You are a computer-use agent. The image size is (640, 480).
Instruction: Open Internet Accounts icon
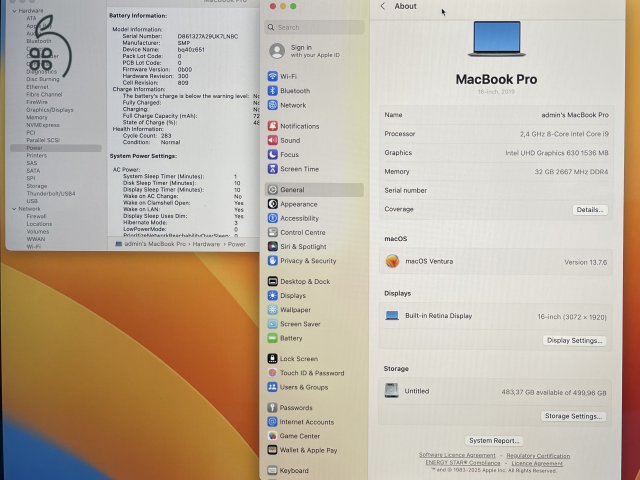(x=272, y=422)
